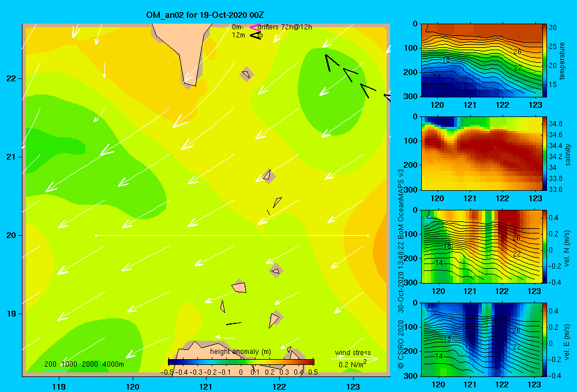
Task: Click the title 'OM_an02 for 19-Oct-2020 00Z'
Action: pos(205,15)
